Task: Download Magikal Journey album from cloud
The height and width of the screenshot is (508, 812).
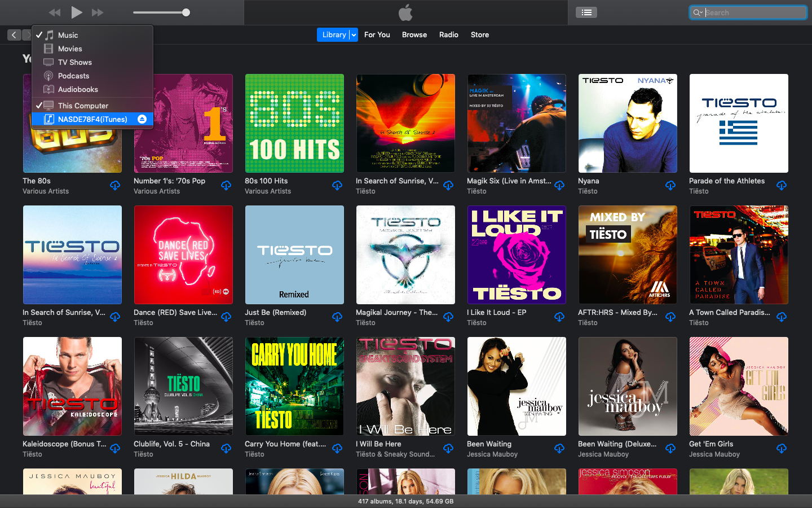Action: 448,317
